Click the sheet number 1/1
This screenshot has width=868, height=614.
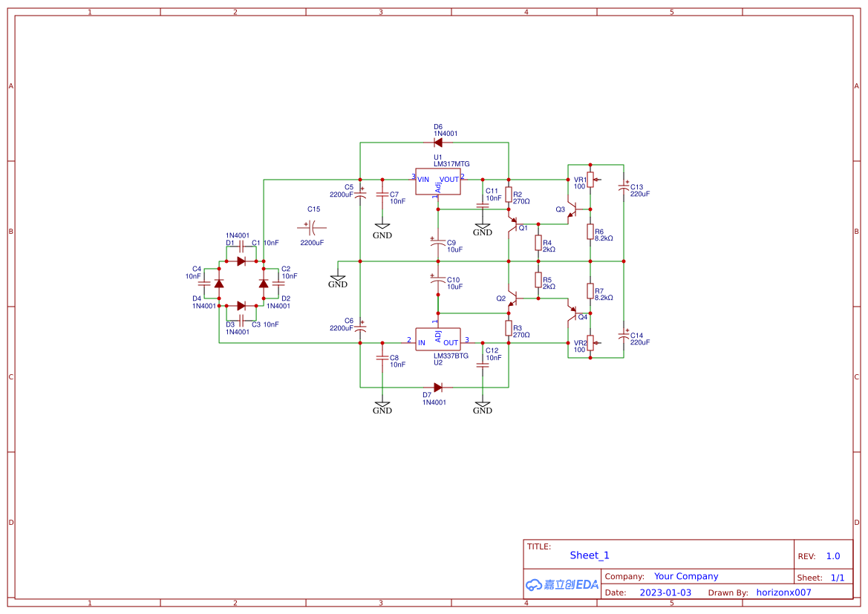(x=838, y=578)
